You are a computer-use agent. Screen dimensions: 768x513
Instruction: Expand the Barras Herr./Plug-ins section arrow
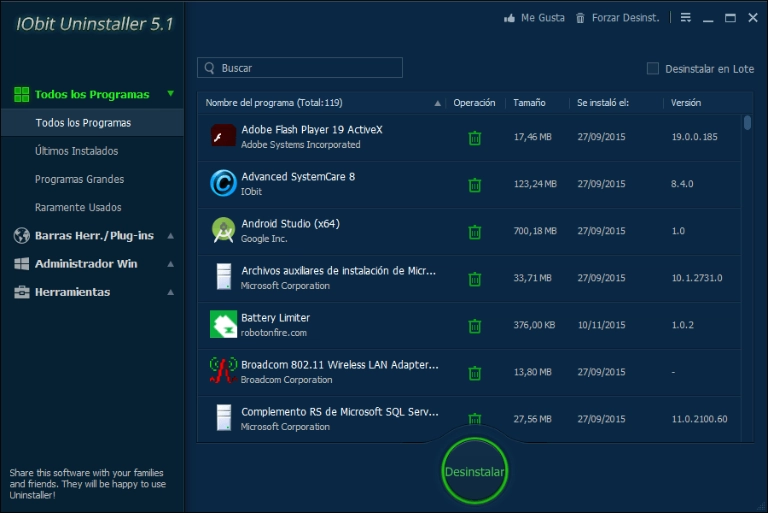coord(170,236)
